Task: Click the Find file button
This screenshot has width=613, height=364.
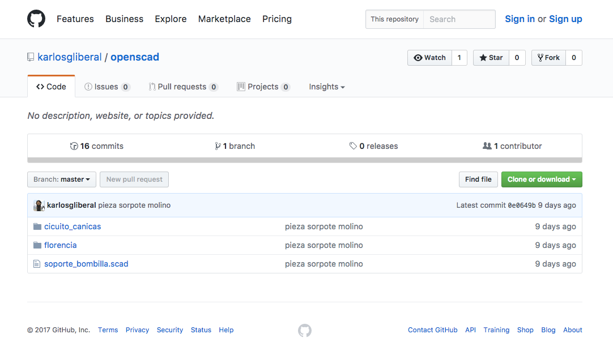Action: tap(478, 179)
